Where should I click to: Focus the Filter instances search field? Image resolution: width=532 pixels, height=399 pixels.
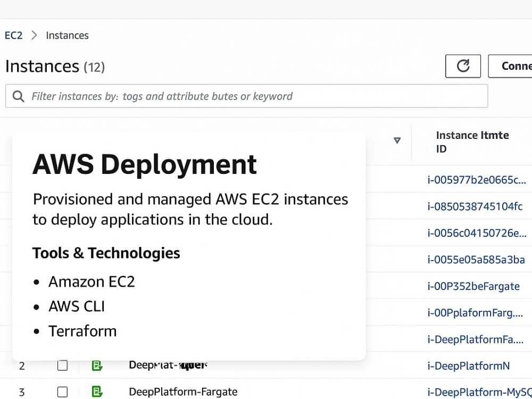click(247, 96)
